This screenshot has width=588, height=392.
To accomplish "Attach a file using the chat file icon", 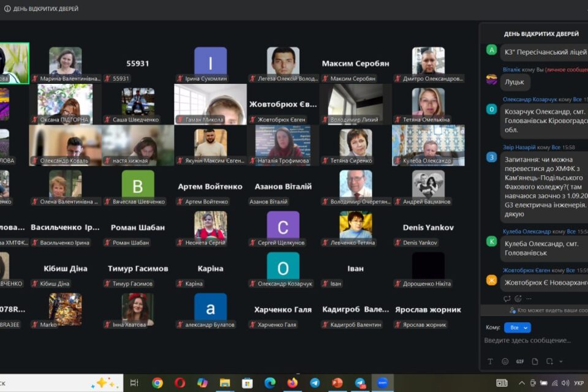I will (535, 361).
